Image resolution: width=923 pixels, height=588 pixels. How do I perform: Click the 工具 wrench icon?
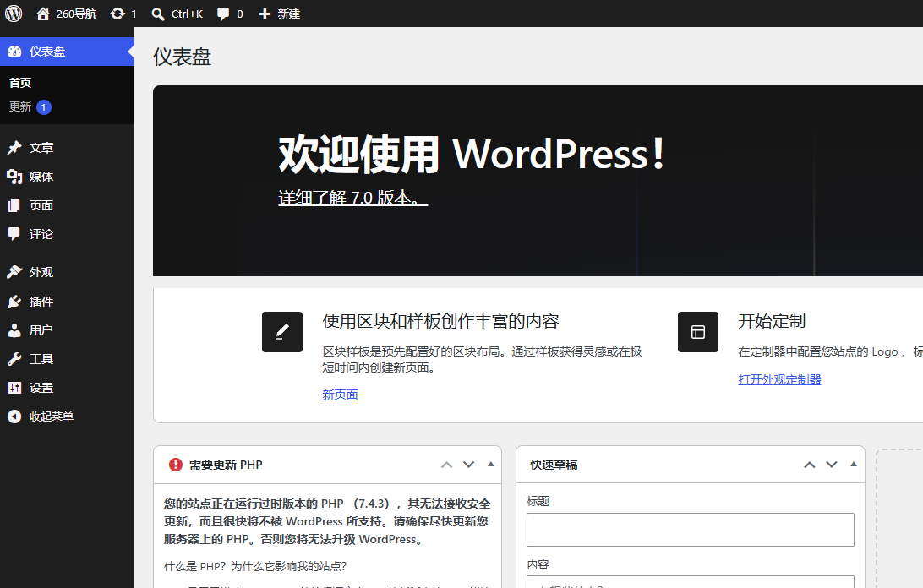tap(14, 359)
